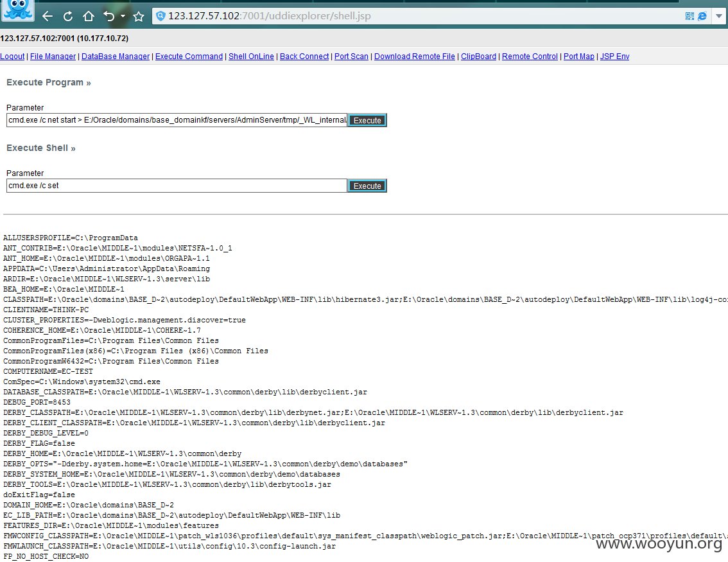
Task: Click the line 'ALLUSERSPROFILE=C:\ProgramData'
Action: [x=71, y=238]
